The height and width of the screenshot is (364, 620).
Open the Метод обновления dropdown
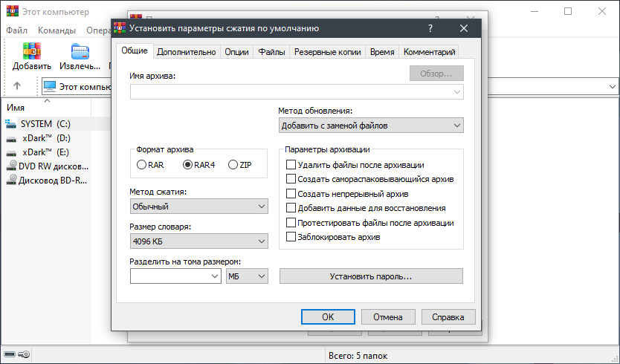pos(371,126)
